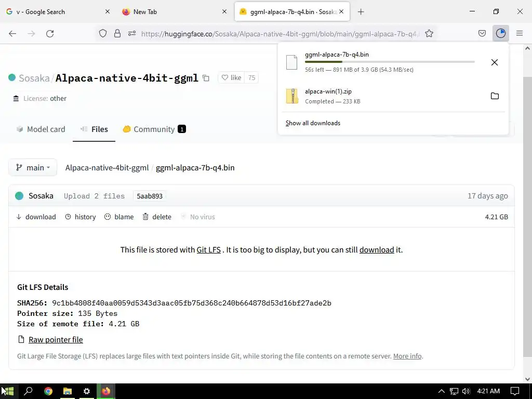Open the Sosaka user profile link in header
532x399 pixels.
pyautogui.click(x=34, y=78)
